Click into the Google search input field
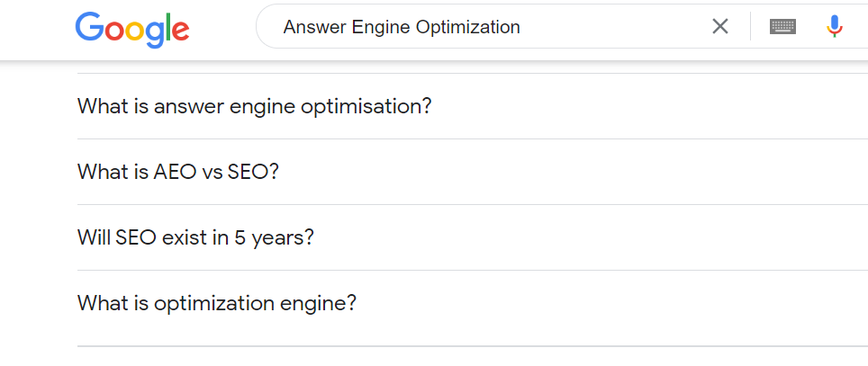Image resolution: width=868 pixels, height=366 pixels. click(612, 27)
